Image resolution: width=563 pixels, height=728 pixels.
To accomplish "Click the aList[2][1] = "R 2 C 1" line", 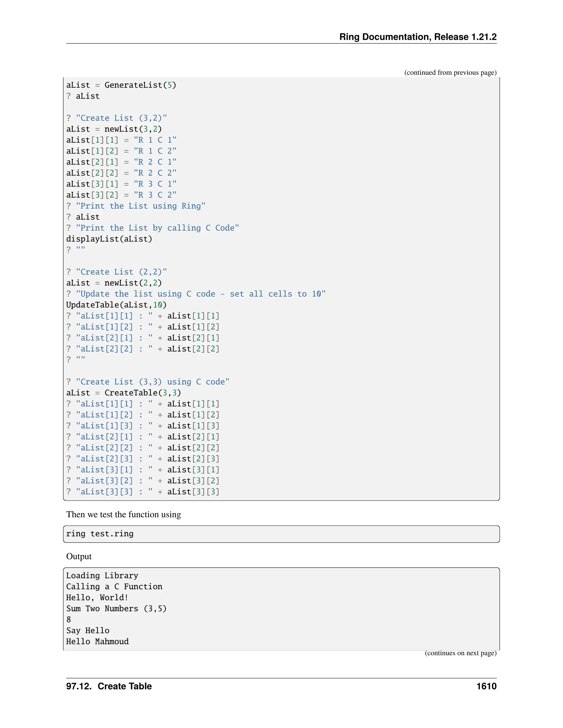I will click(121, 162).
